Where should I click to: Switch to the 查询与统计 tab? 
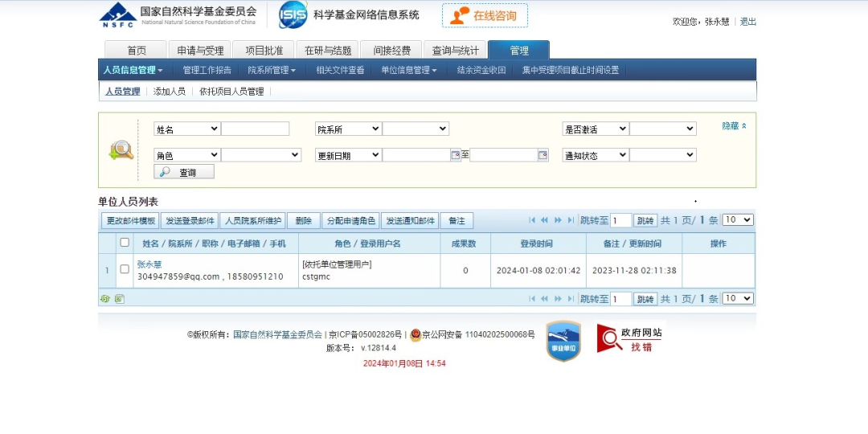point(455,51)
